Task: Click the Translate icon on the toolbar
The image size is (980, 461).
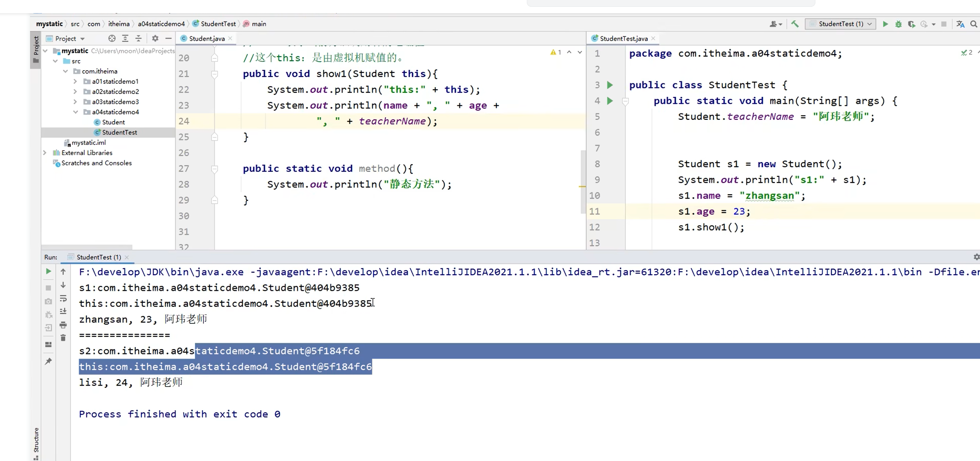Action: 960,24
